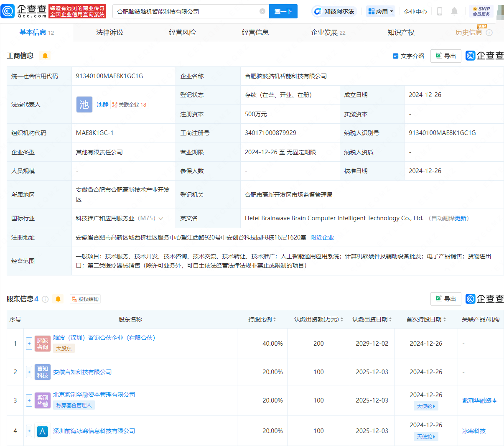The height and width of the screenshot is (446, 504).
Task: Sort shareholders by 持股比例
Action: pyautogui.click(x=262, y=319)
